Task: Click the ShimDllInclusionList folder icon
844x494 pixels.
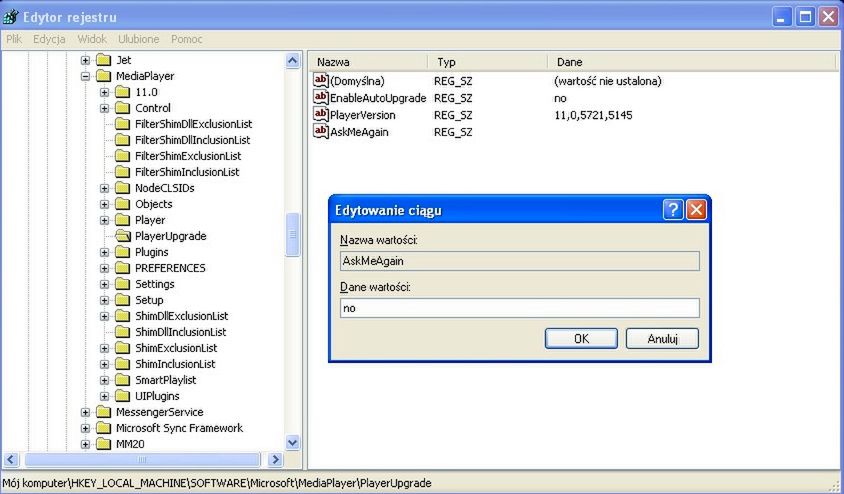Action: (x=123, y=332)
